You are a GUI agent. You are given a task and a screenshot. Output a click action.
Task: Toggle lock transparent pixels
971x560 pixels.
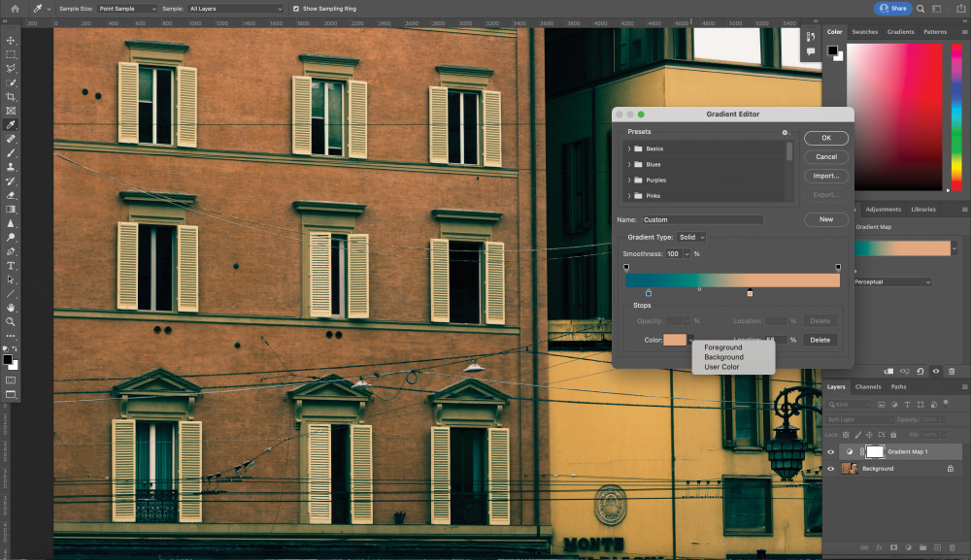846,435
